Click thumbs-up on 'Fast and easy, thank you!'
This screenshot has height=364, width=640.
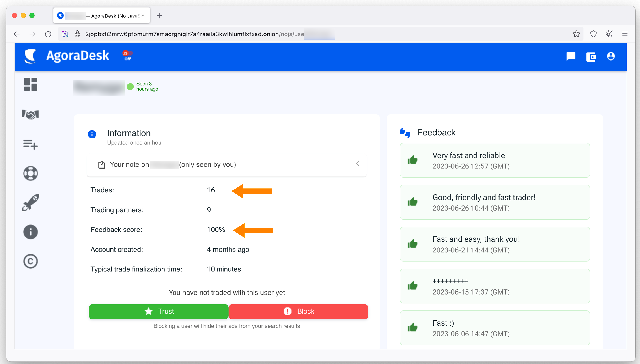[x=412, y=244]
